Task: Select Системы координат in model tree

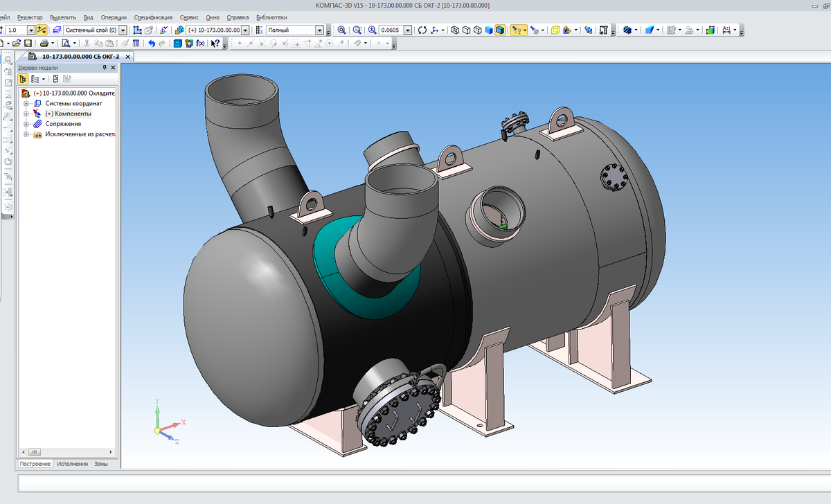Action: click(x=73, y=103)
